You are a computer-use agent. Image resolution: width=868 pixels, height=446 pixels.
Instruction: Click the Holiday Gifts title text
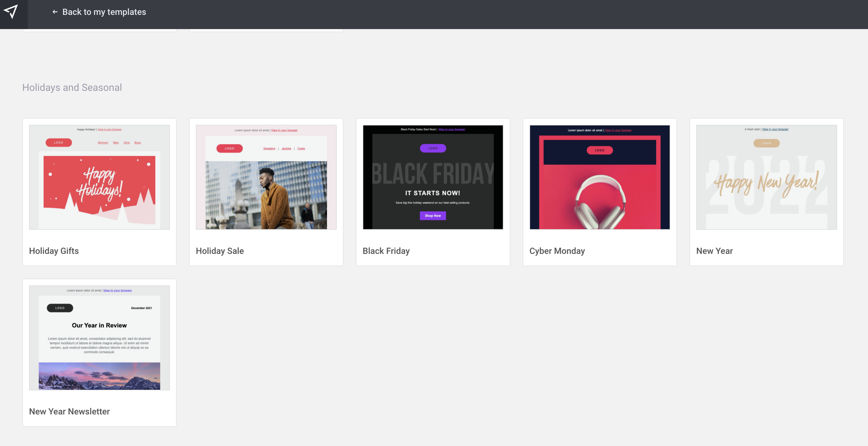[54, 251]
